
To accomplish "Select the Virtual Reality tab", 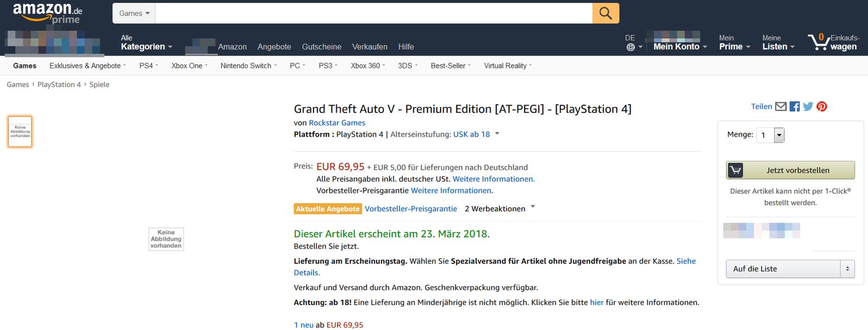I will point(505,66).
